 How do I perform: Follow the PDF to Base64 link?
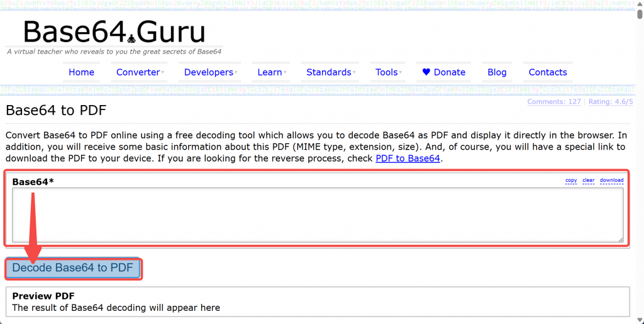click(x=408, y=158)
